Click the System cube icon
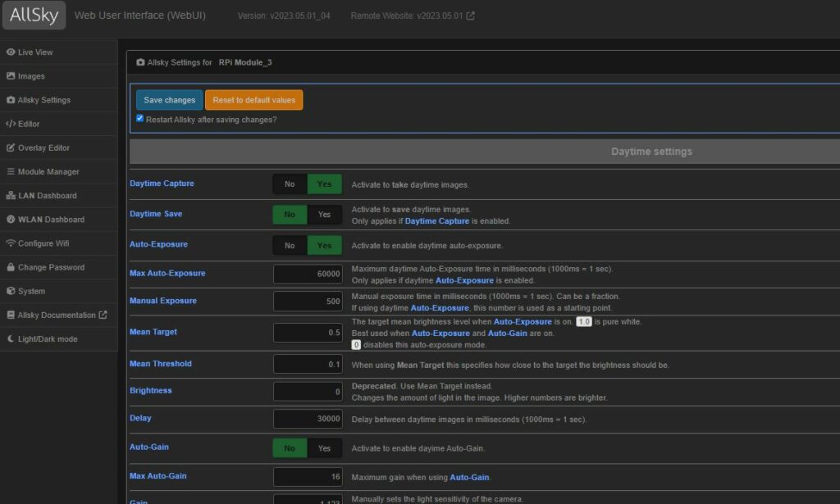 pyautogui.click(x=11, y=291)
